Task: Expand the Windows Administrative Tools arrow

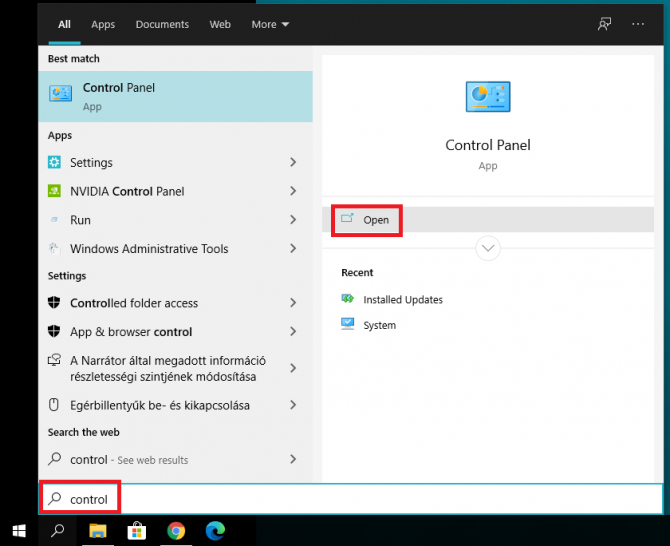Action: pos(293,248)
